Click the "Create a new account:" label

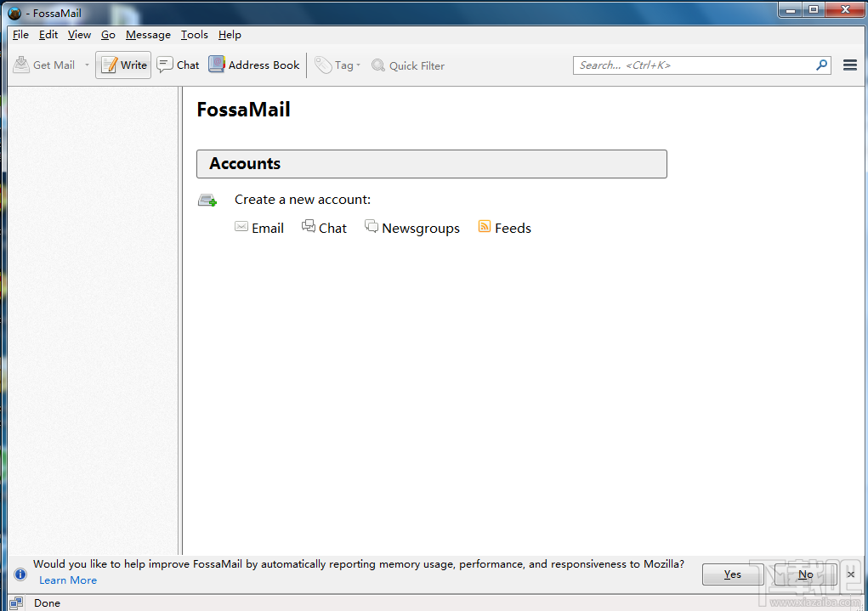[x=303, y=199]
